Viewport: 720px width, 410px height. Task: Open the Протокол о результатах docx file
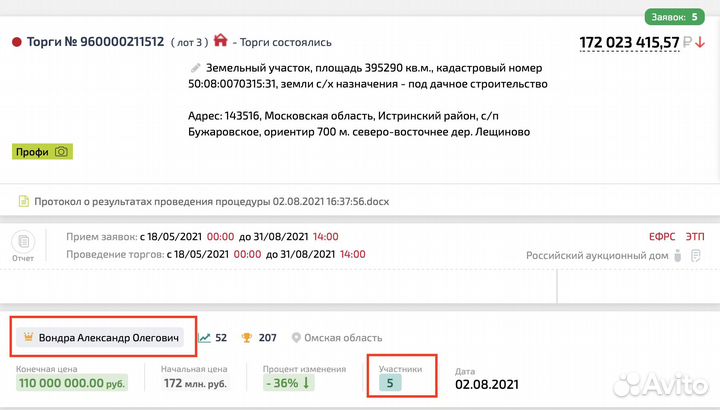click(x=212, y=202)
